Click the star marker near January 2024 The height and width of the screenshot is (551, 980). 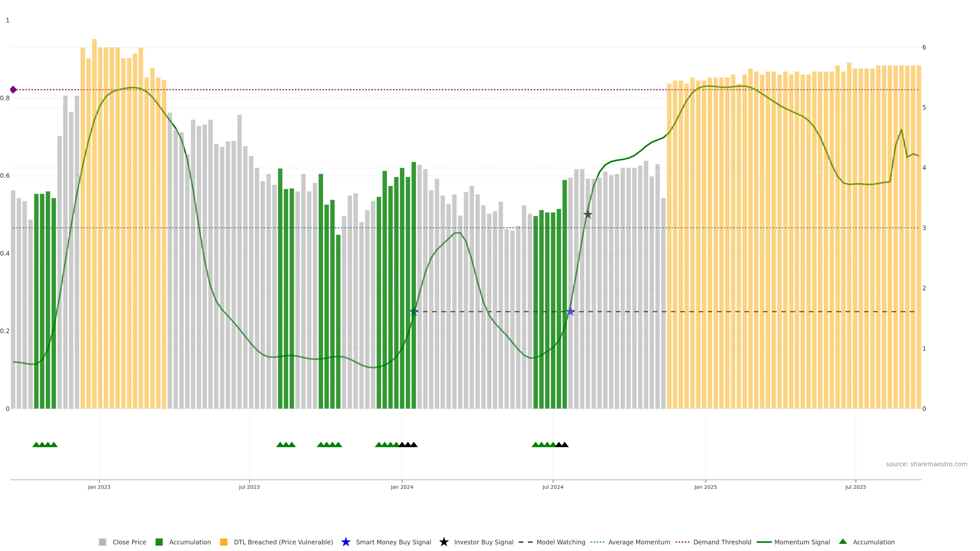[x=414, y=312]
